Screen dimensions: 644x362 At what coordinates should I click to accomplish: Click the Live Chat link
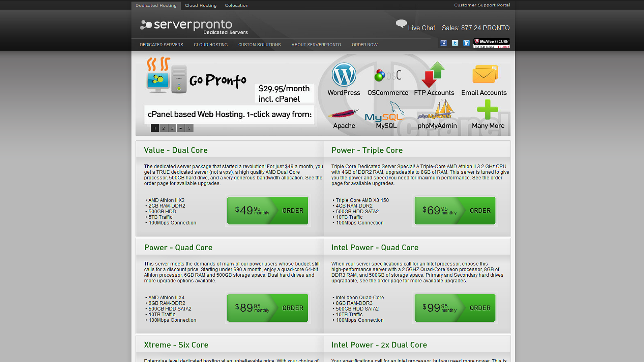[x=421, y=28]
